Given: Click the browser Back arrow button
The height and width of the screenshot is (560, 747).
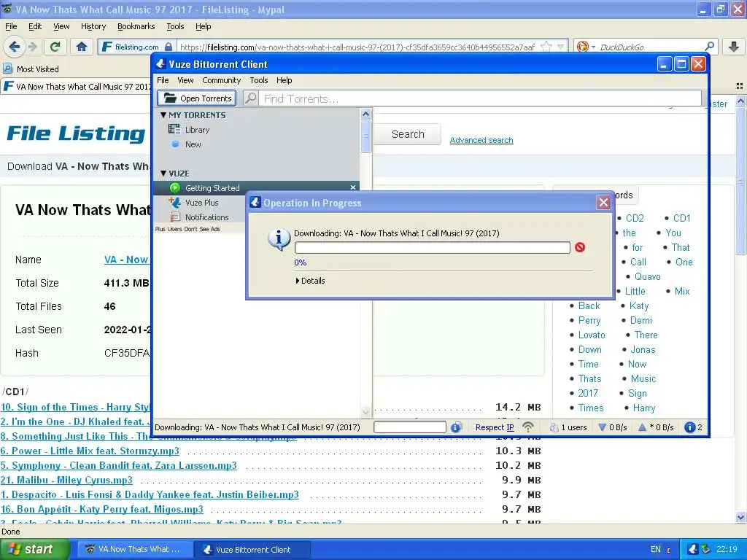Looking at the screenshot, I should (x=15, y=47).
